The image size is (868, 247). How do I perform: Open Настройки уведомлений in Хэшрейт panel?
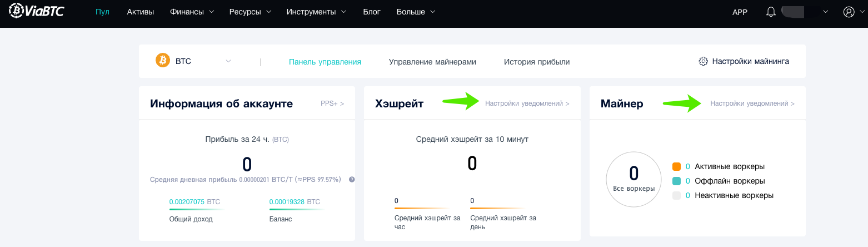(527, 103)
